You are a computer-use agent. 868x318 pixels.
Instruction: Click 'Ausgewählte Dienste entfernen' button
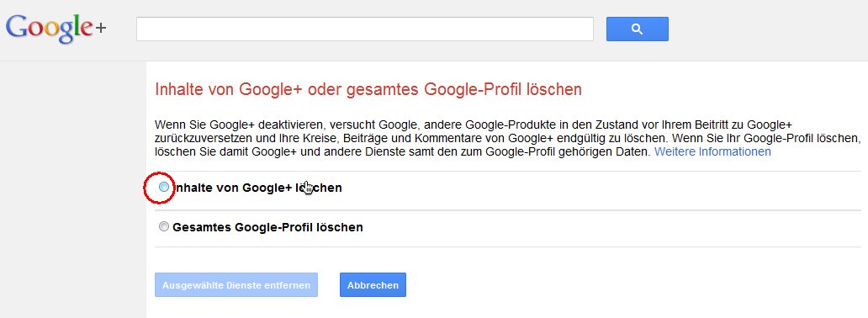click(x=236, y=284)
